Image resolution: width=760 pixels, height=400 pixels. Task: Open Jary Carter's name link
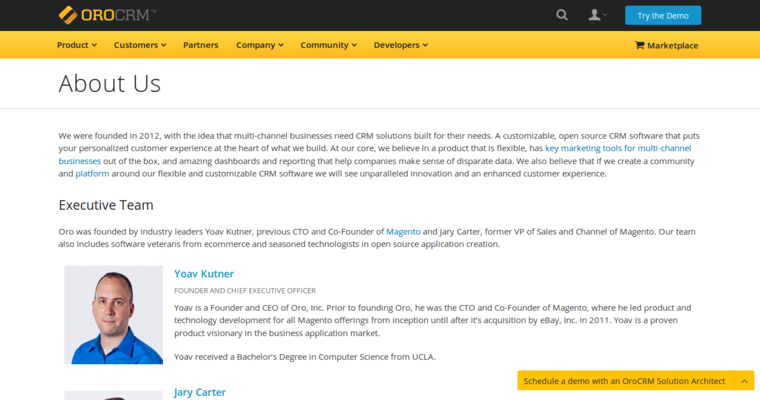200,392
